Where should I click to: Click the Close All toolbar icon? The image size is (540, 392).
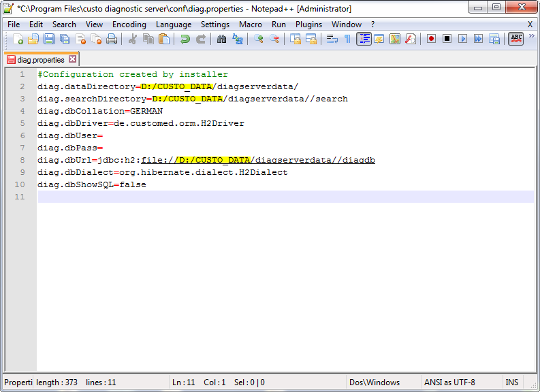(x=96, y=39)
